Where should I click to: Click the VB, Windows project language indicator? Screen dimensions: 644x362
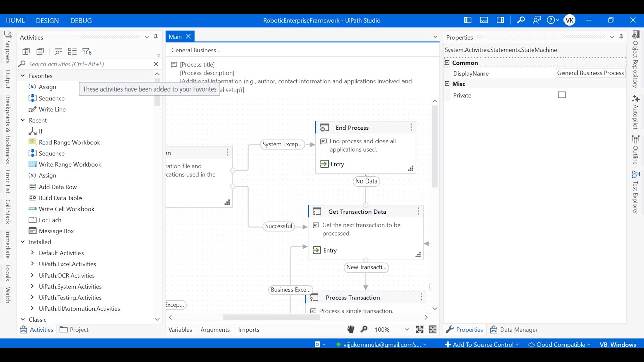618,345
